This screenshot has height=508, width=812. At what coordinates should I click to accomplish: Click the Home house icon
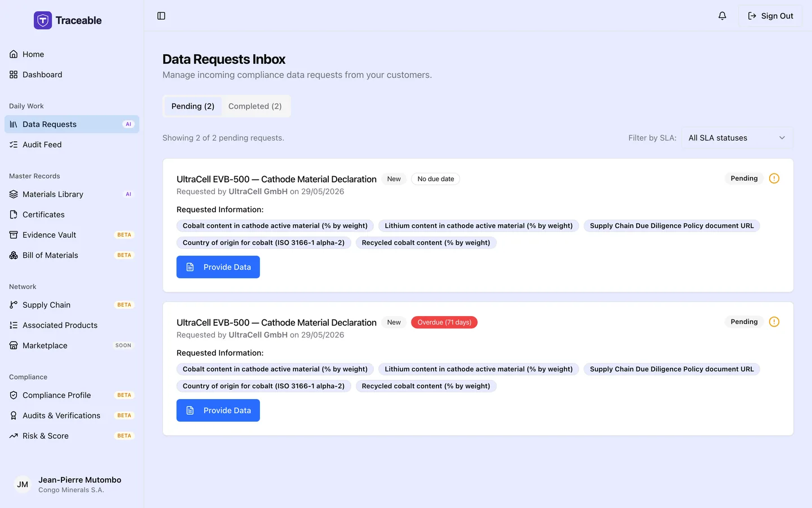[x=14, y=54]
